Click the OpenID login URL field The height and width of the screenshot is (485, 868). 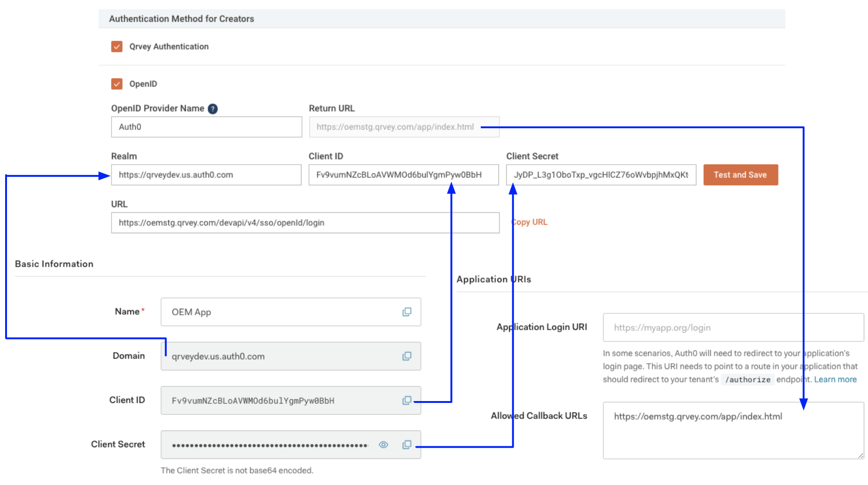pyautogui.click(x=305, y=223)
